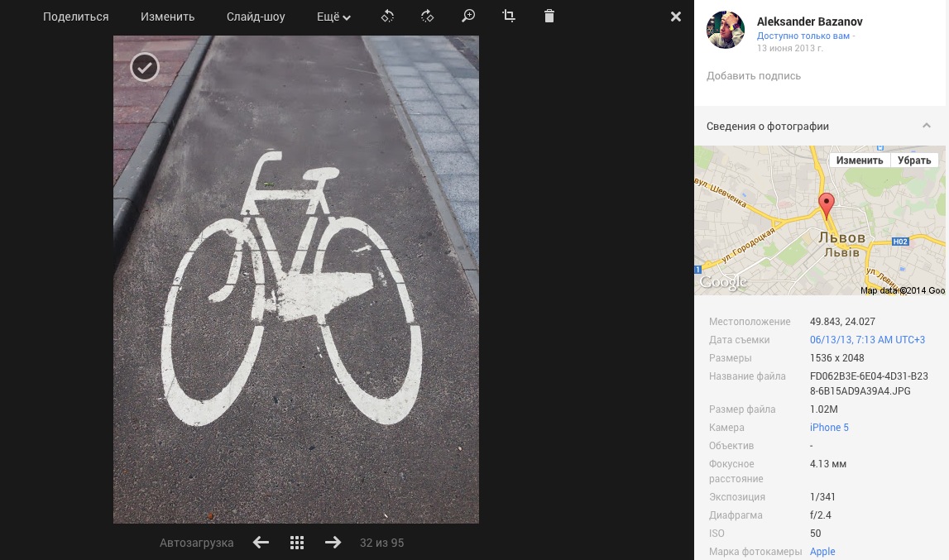Rotate the photo right
This screenshot has width=949, height=560.
tap(427, 17)
